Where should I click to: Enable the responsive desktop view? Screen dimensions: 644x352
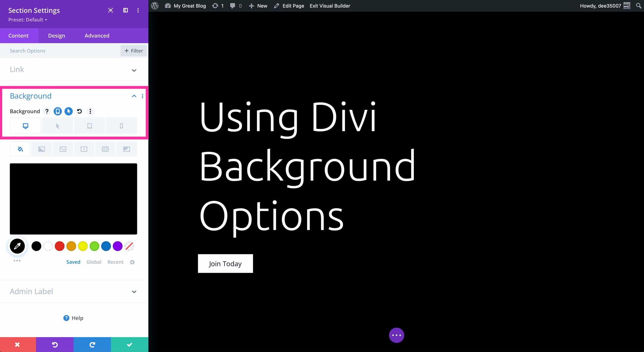[x=25, y=126]
